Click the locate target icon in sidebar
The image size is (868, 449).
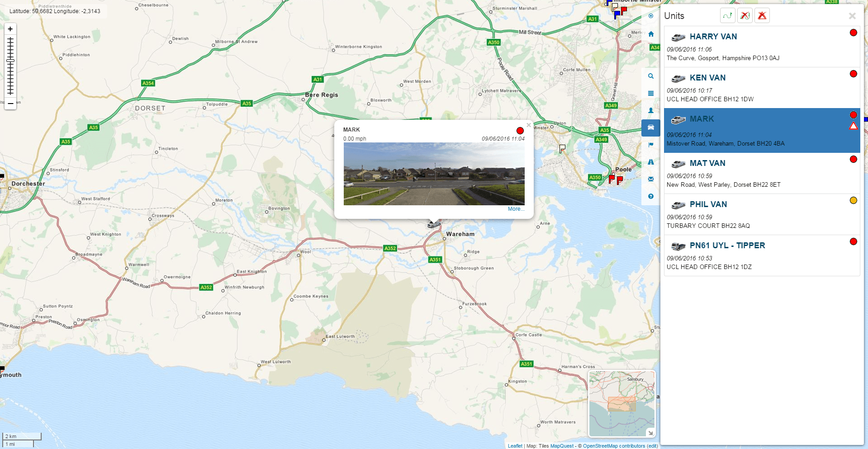650,16
